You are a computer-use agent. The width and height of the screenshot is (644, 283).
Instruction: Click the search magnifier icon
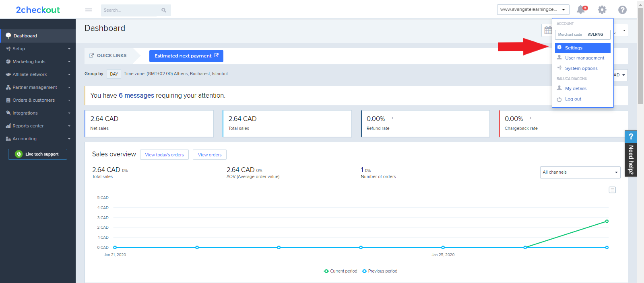click(x=164, y=10)
